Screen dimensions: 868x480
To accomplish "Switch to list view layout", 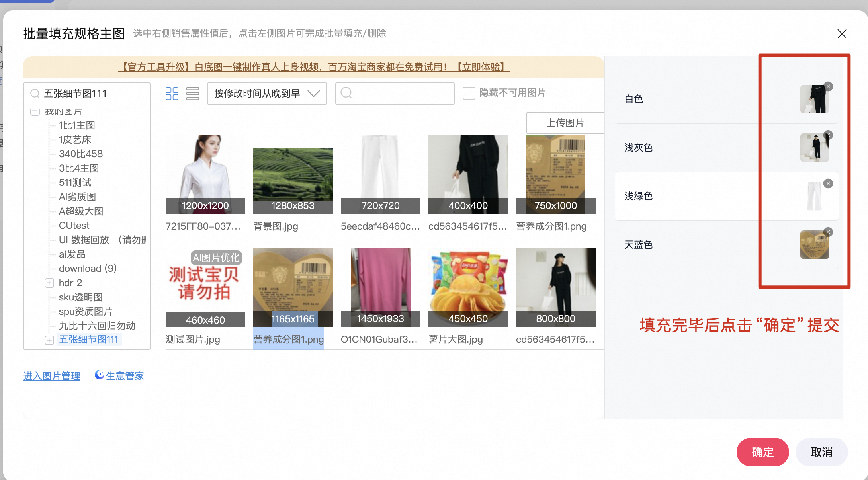I will [x=193, y=94].
